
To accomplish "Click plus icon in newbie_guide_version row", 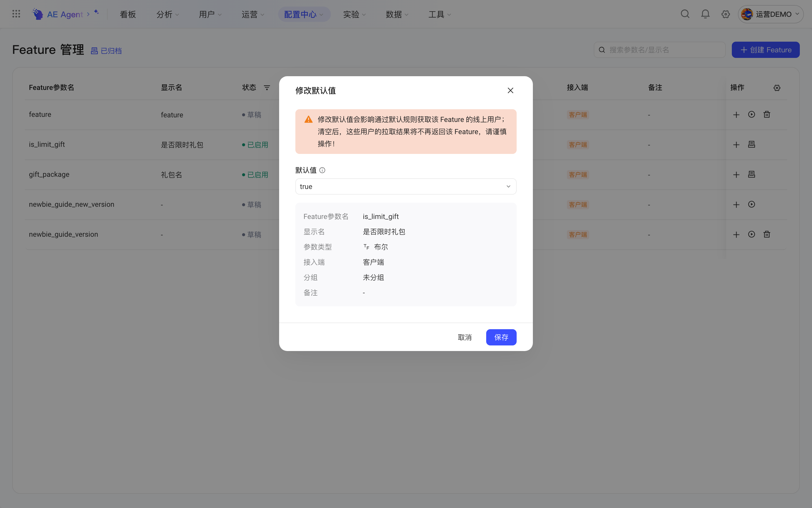I will [x=736, y=234].
